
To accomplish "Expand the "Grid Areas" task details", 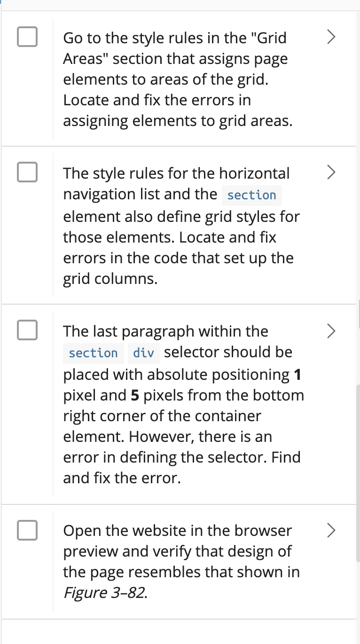I will (331, 37).
